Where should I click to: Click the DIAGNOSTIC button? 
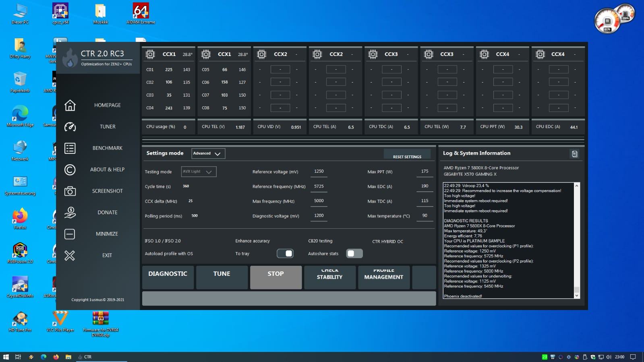point(168,277)
